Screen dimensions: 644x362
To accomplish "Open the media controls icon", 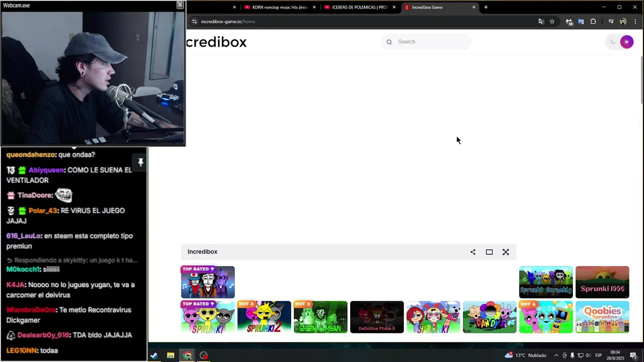I will (x=611, y=22).
